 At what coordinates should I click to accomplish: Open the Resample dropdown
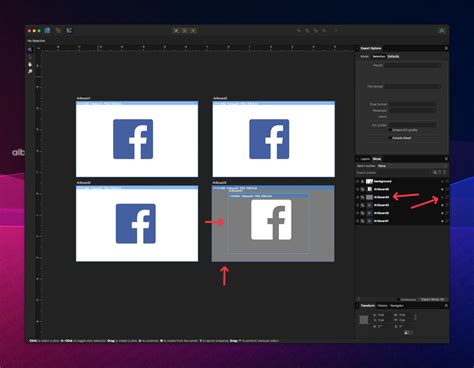click(413, 110)
